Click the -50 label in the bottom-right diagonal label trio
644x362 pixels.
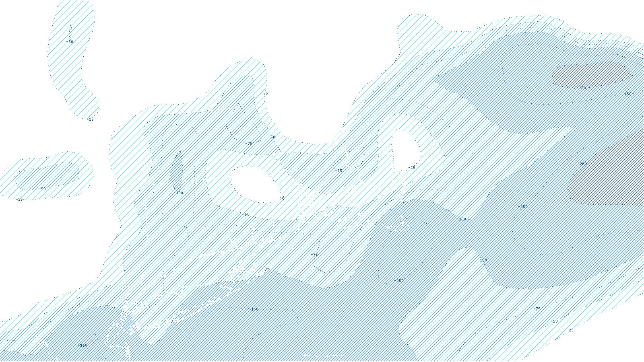click(x=554, y=321)
